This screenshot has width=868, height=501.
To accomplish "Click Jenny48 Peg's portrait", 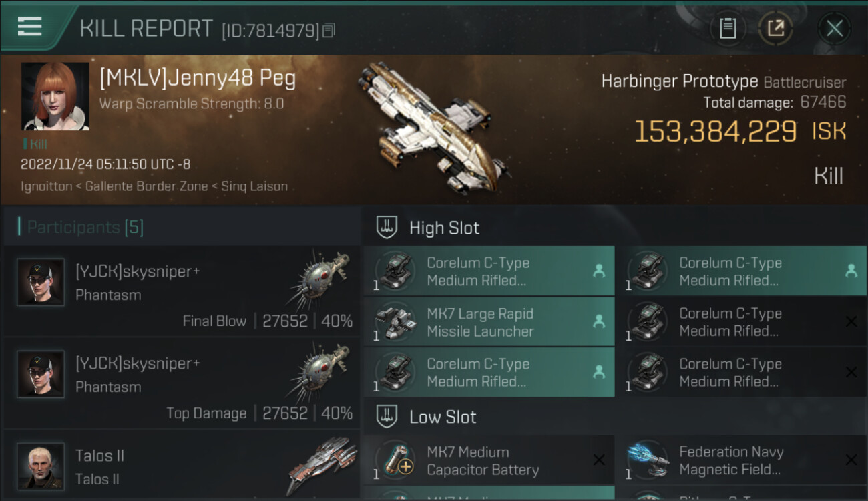I will (55, 96).
